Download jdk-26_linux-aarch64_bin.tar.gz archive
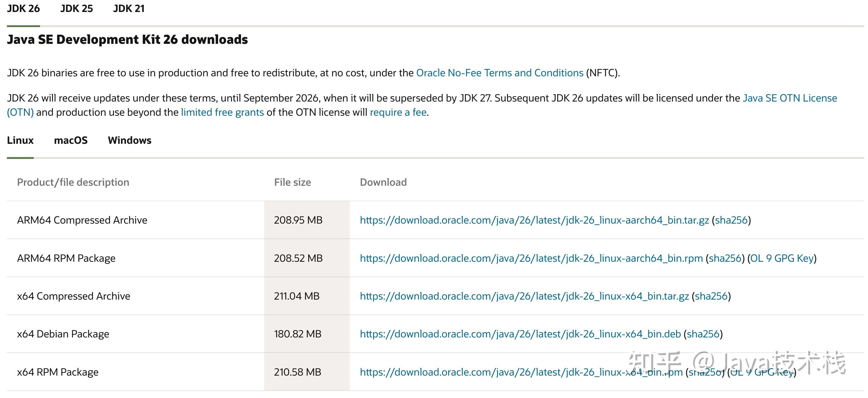This screenshot has height=398, width=868. tap(535, 220)
